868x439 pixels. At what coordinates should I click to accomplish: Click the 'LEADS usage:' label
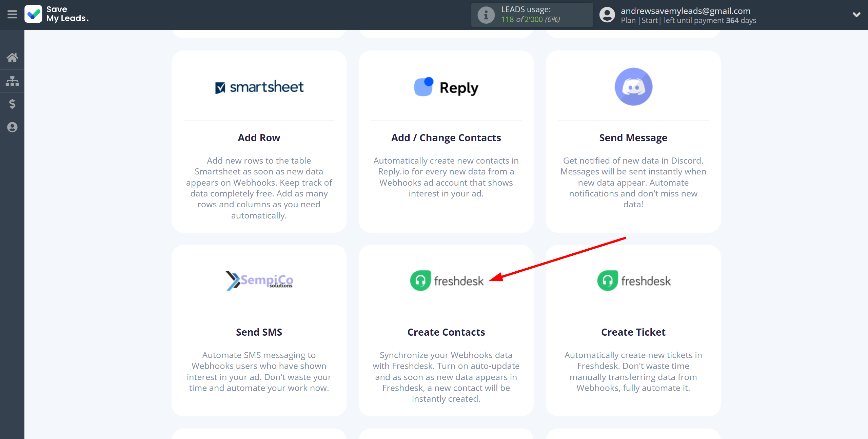click(x=526, y=9)
